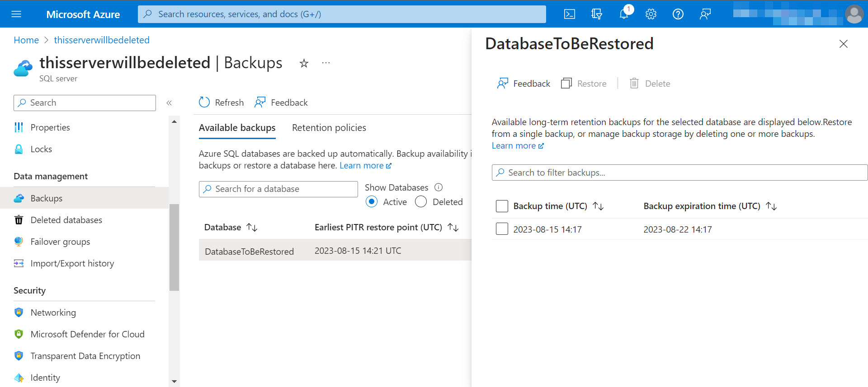Click Search to filter backups field
The height and width of the screenshot is (387, 868).
pos(679,173)
